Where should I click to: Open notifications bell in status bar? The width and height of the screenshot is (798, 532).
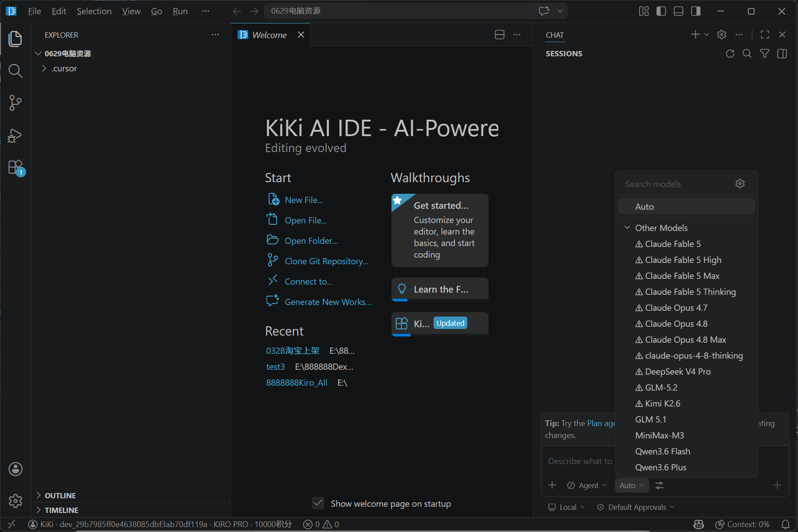tap(785, 524)
